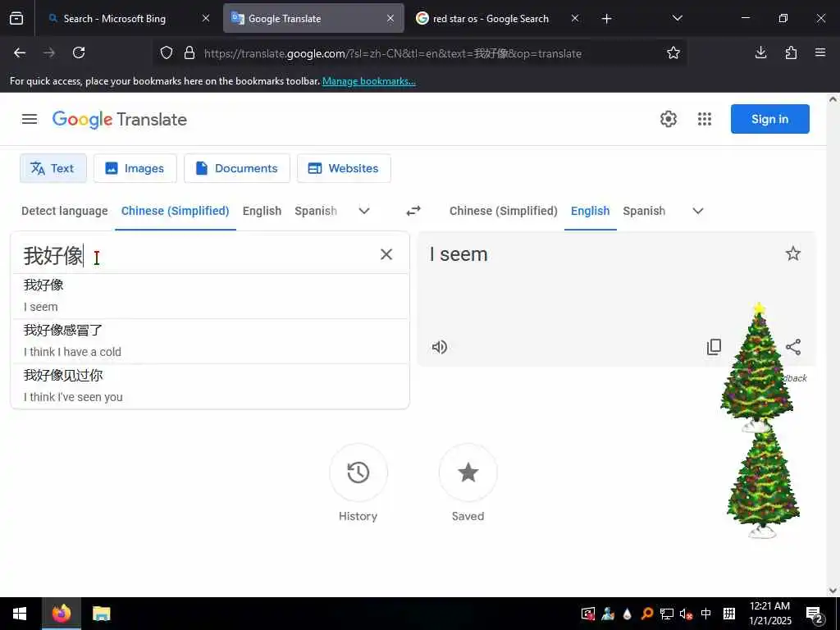Open translation History

coord(358,473)
